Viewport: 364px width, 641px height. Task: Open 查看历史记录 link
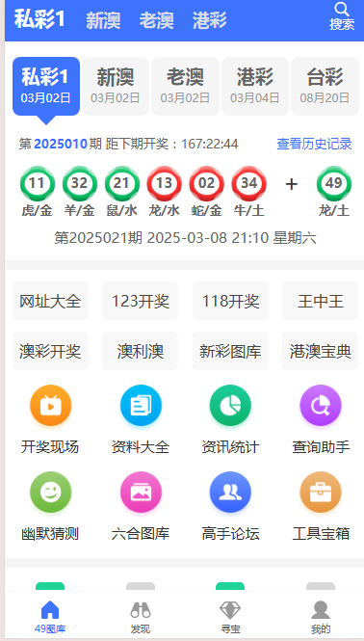click(314, 144)
